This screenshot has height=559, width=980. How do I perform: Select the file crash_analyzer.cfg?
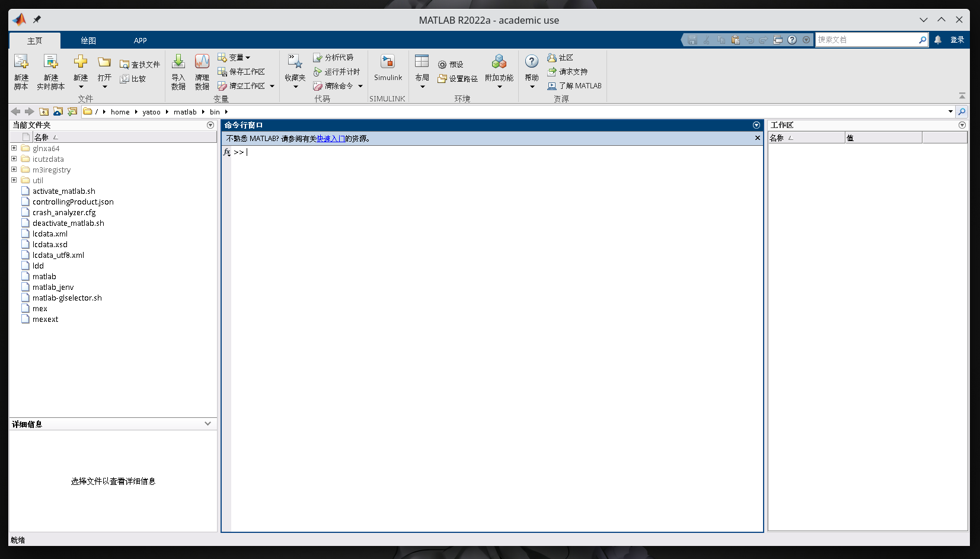(64, 213)
